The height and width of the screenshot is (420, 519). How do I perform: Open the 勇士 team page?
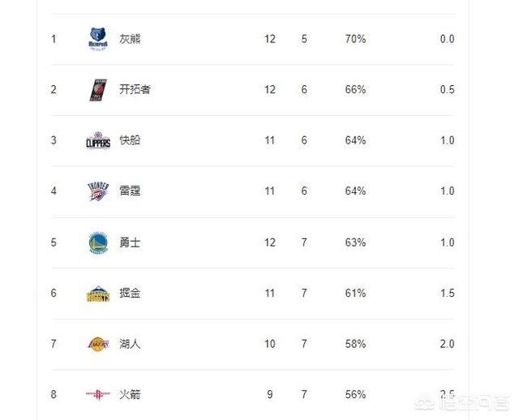130,242
